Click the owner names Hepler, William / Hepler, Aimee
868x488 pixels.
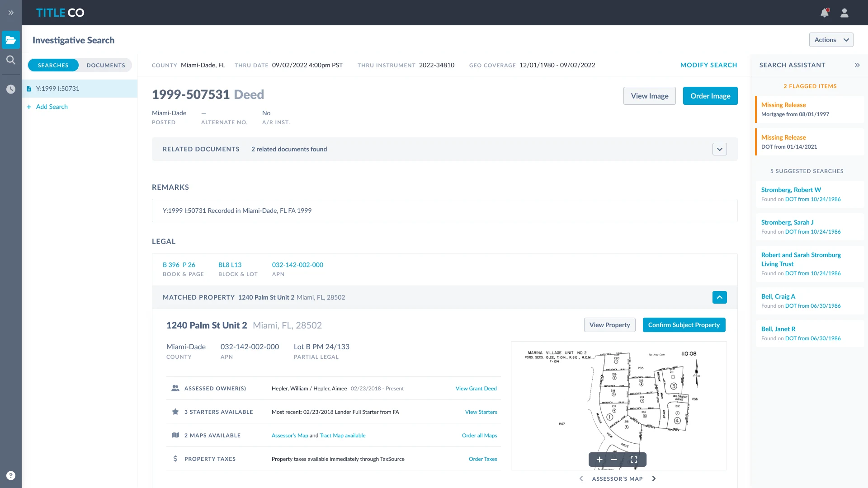[309, 389]
